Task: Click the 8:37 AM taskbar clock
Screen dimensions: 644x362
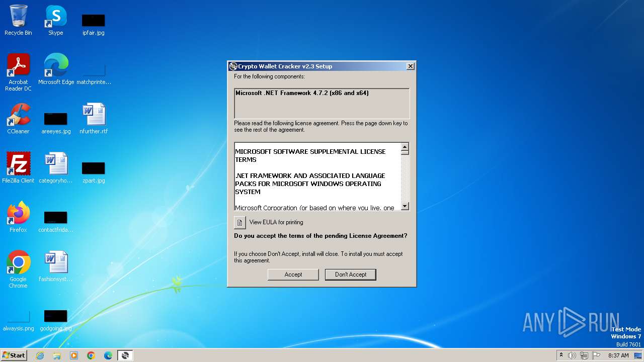Action: (x=618, y=355)
